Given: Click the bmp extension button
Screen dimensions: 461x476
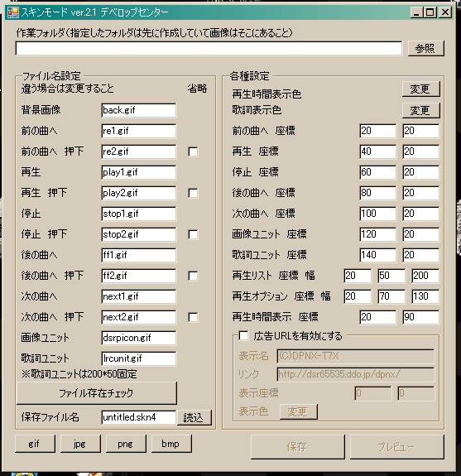Looking at the screenshot, I should point(171,444).
